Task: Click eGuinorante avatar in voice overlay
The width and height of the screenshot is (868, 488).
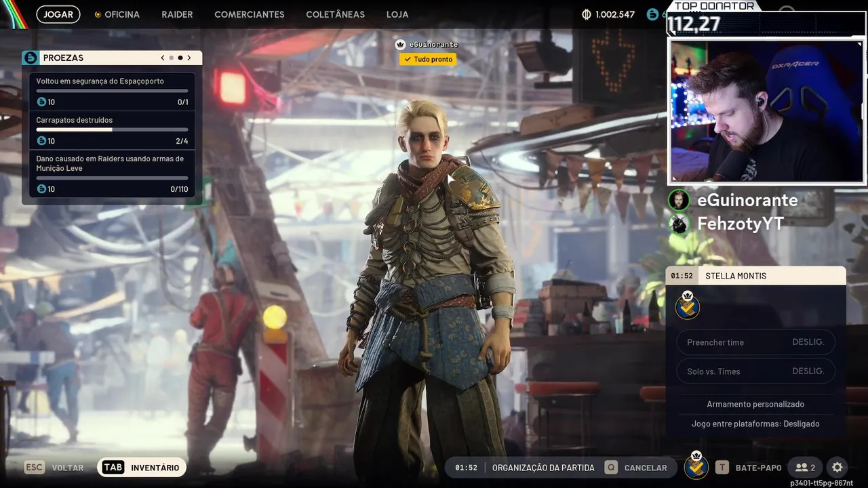Action: (679, 200)
